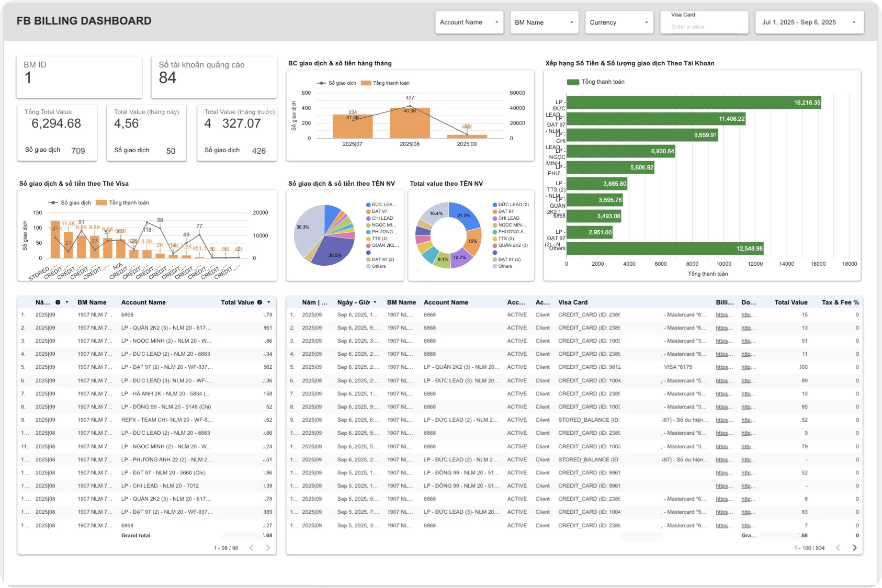Screen dimensions: 882x588
Task: Open first row's Billing https link
Action: click(x=724, y=315)
